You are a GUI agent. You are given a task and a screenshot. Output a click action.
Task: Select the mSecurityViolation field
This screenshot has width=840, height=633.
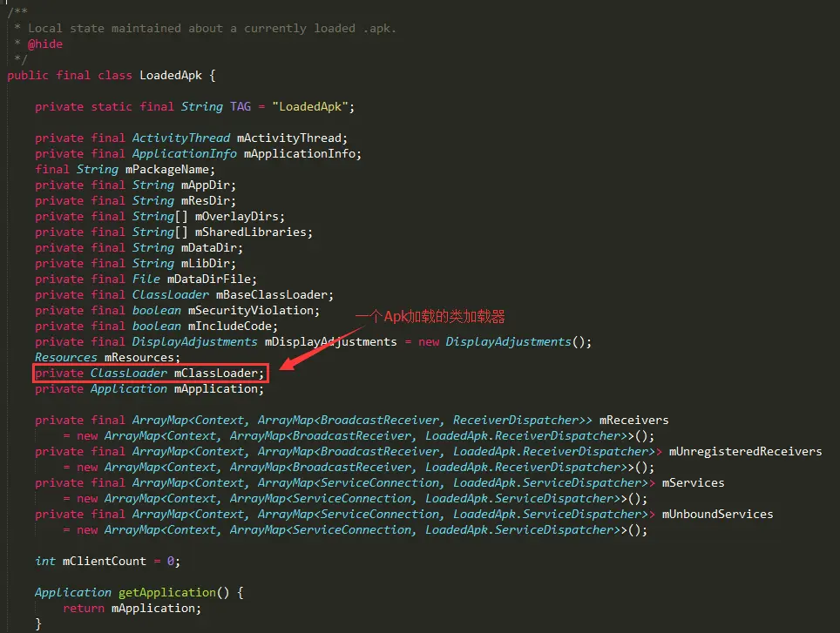251,310
